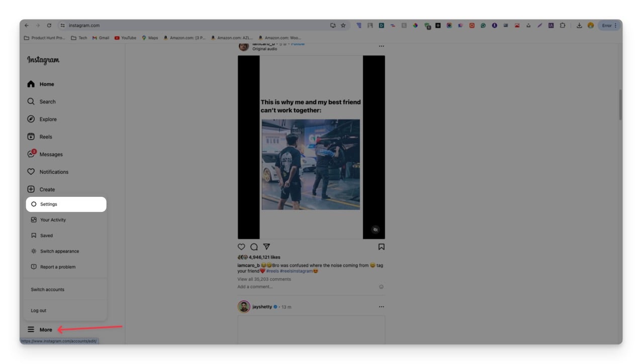Choose Report a problem

(66, 267)
